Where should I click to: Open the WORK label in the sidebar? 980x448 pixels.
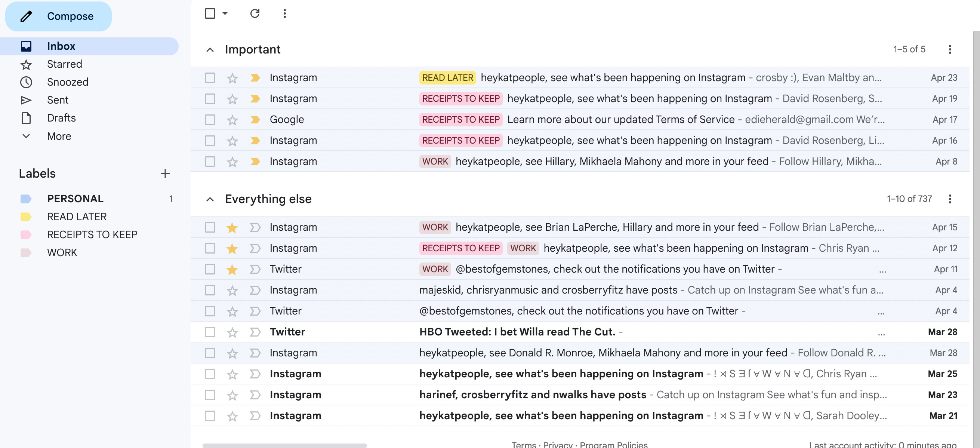(x=62, y=253)
